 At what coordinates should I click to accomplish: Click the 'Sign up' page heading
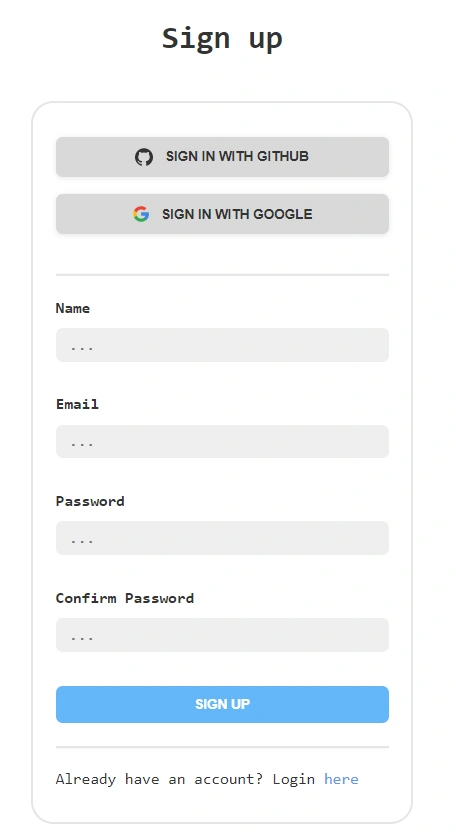(222, 39)
